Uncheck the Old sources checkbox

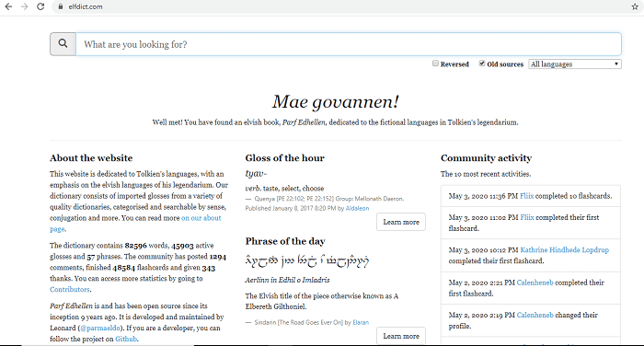coord(482,63)
